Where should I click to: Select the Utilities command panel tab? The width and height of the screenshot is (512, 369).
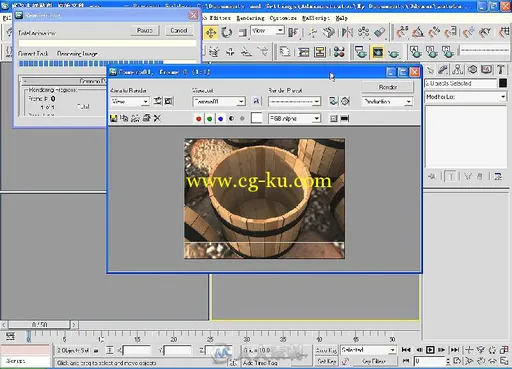click(x=501, y=69)
